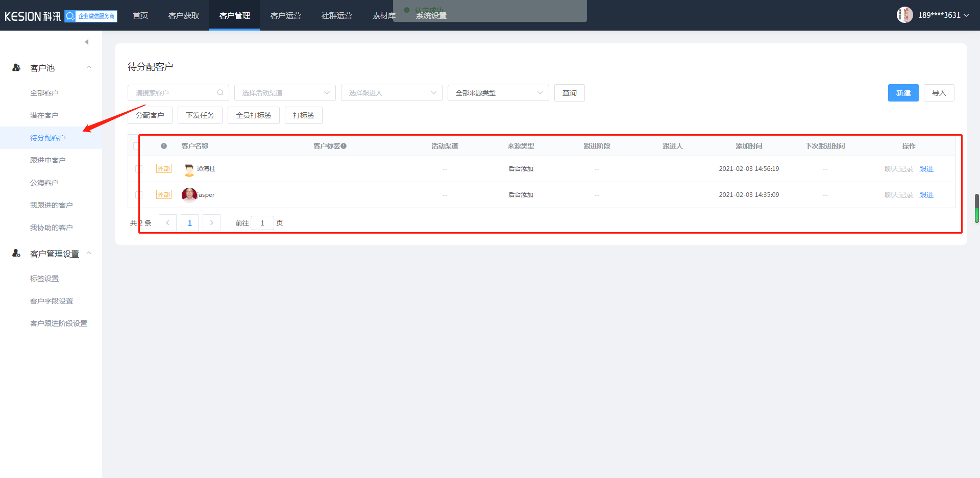
Task: Switch to the 客户运营 top menu tab
Action: coord(286,15)
